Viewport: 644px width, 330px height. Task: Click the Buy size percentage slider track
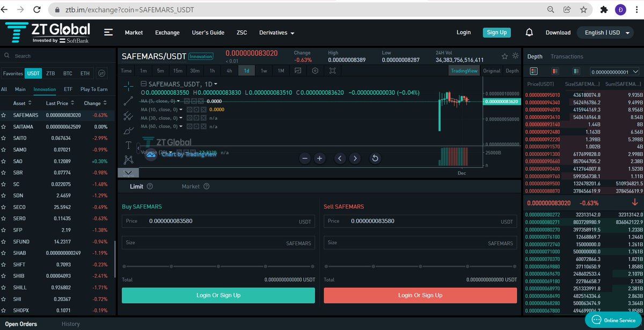click(x=218, y=266)
